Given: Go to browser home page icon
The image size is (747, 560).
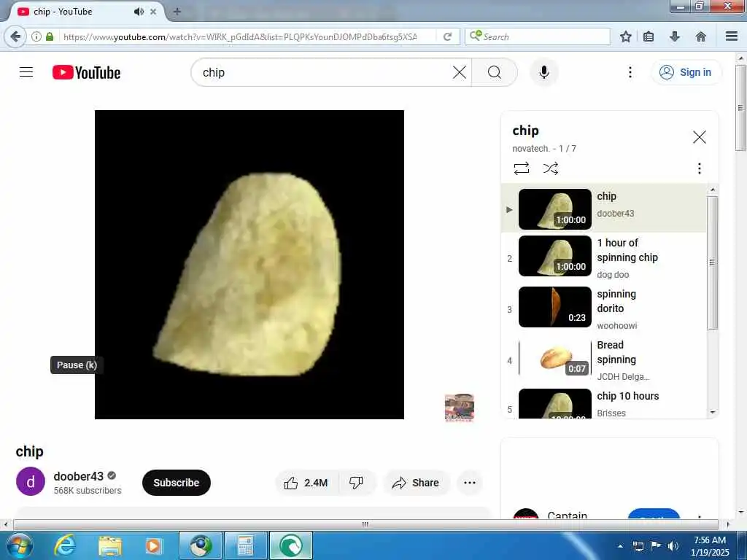Looking at the screenshot, I should click(x=701, y=36).
